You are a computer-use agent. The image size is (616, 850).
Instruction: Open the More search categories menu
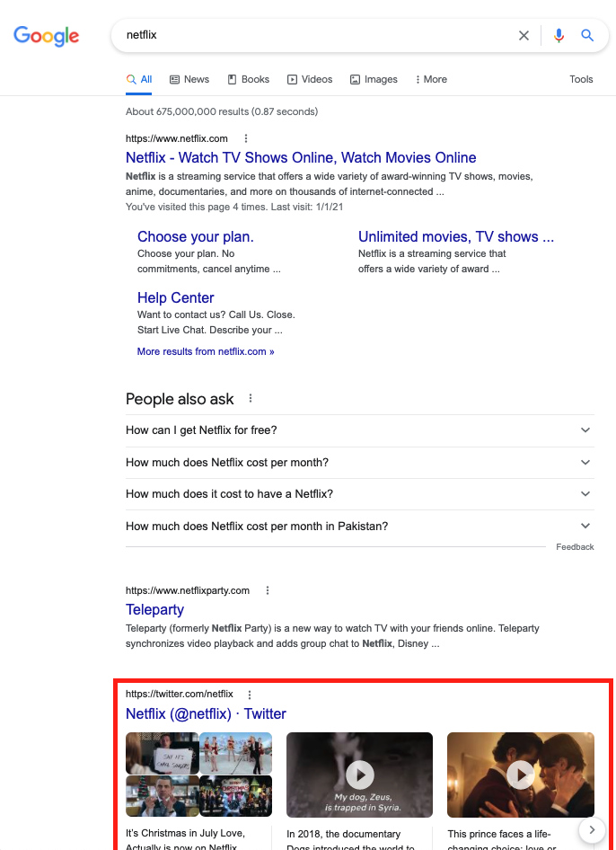[x=431, y=79]
